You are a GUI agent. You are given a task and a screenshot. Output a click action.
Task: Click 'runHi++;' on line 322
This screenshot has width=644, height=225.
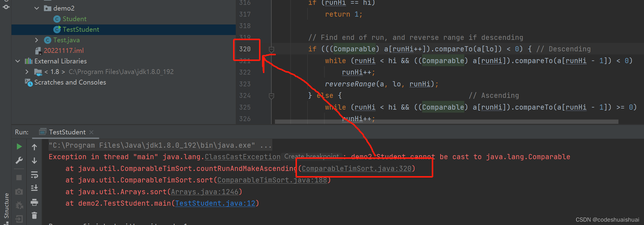[358, 72]
